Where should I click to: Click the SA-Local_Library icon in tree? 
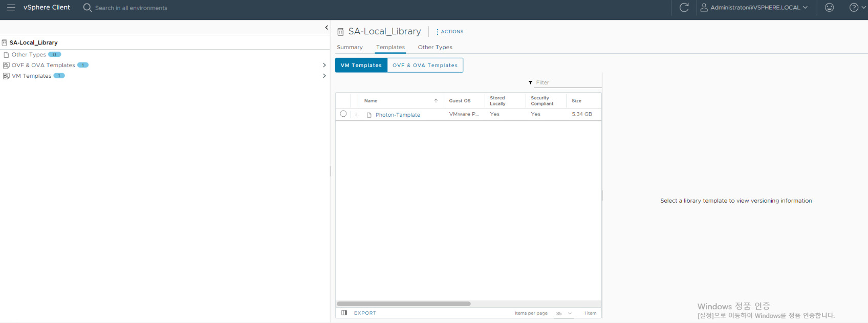4,42
